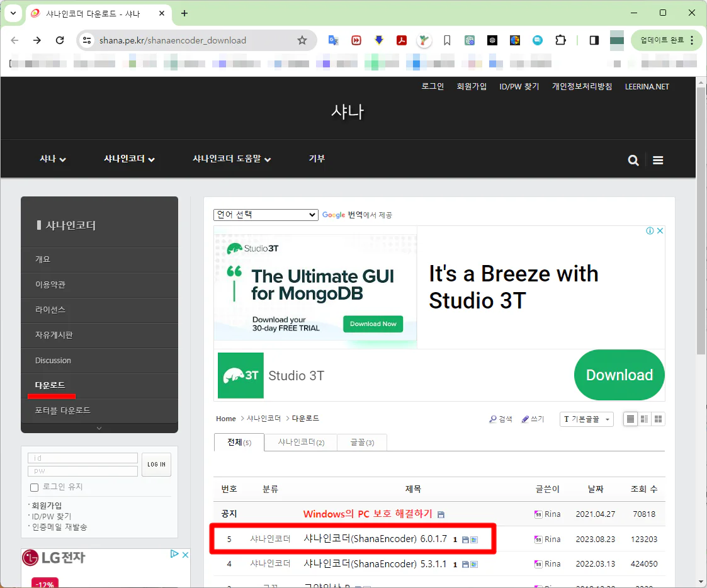
Task: Open the Google Translate extension icon
Action: (333, 40)
